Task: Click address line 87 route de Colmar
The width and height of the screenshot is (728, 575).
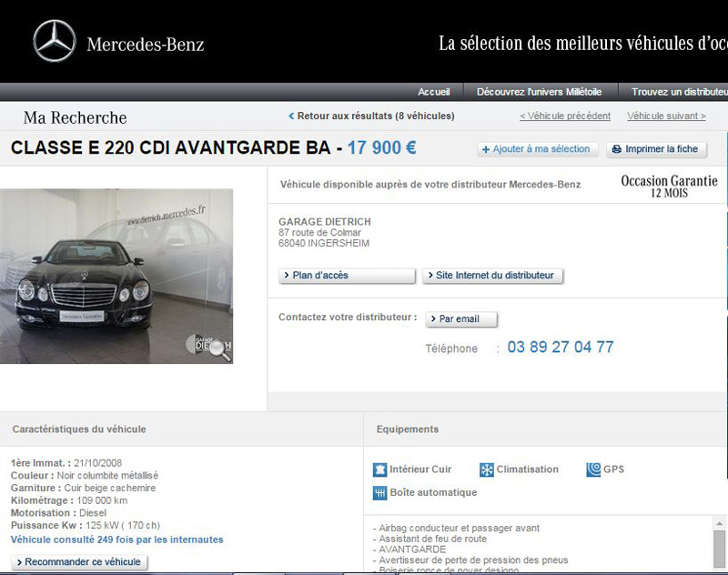Action: 319,233
